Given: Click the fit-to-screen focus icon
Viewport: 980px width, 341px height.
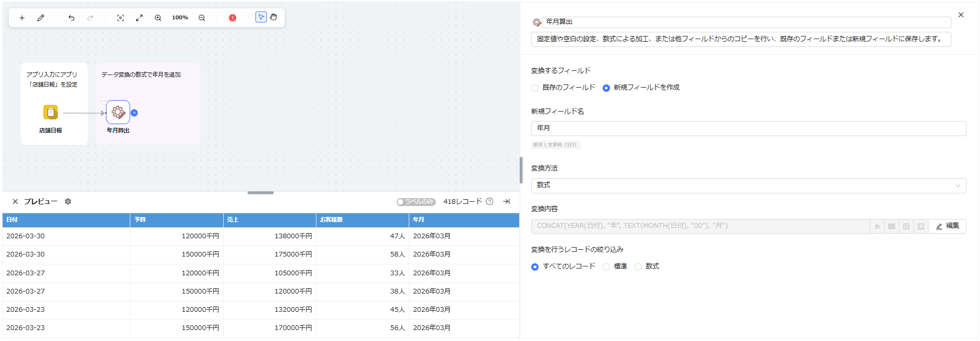Looking at the screenshot, I should (x=120, y=18).
